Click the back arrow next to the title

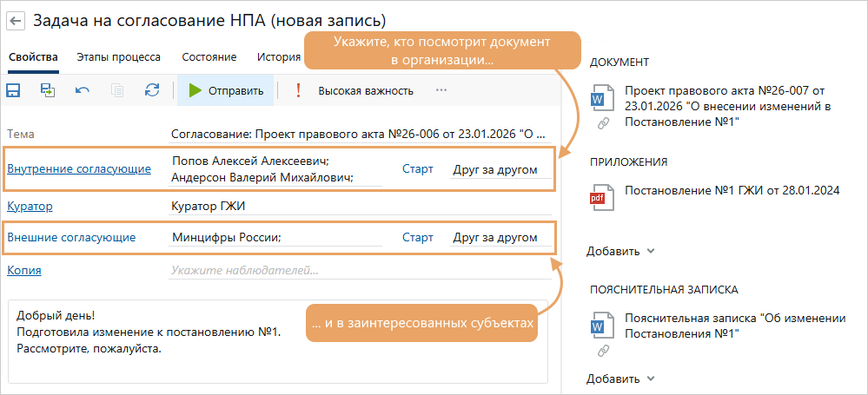pos(16,20)
